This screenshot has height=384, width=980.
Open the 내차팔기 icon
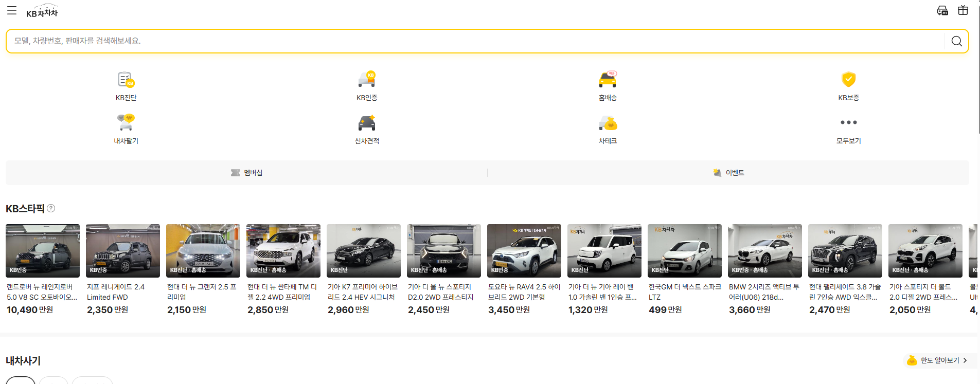click(x=126, y=122)
